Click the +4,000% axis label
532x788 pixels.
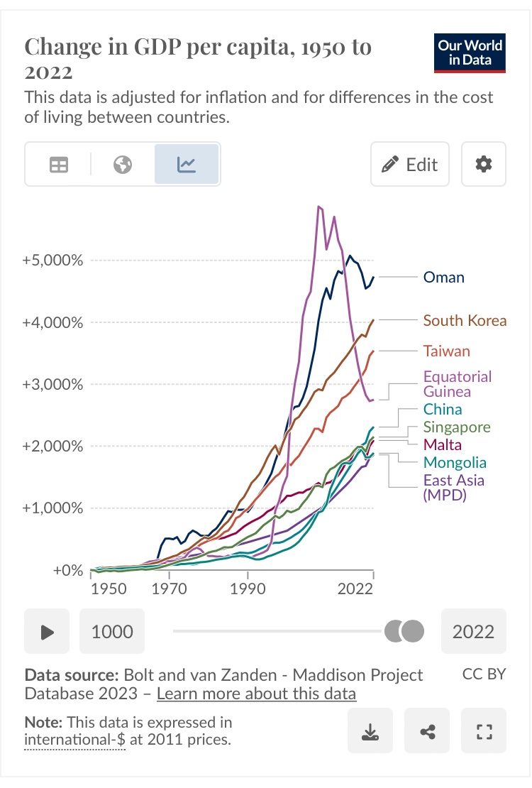(x=52, y=322)
